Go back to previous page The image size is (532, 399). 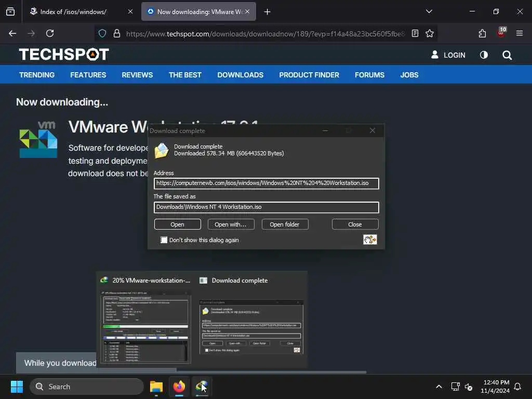[12, 33]
